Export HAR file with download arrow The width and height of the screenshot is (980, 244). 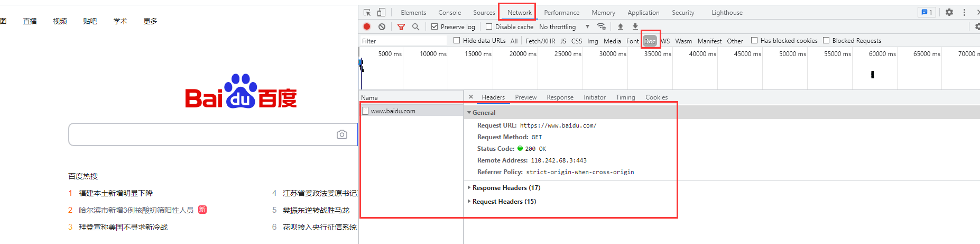(x=635, y=26)
